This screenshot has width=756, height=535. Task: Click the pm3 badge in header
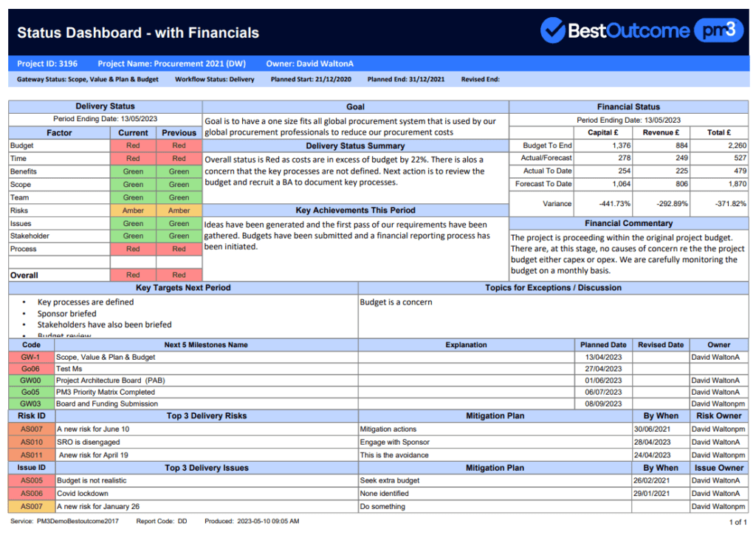(718, 30)
